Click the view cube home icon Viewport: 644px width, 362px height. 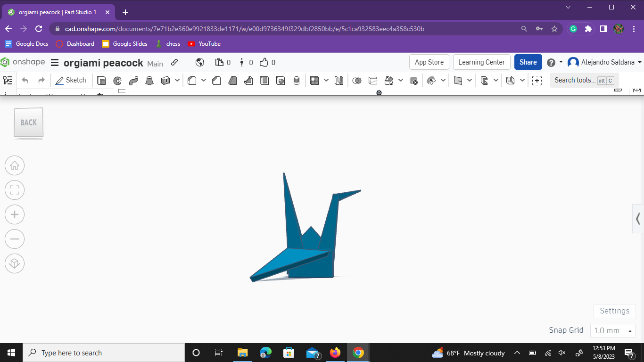tap(15, 165)
